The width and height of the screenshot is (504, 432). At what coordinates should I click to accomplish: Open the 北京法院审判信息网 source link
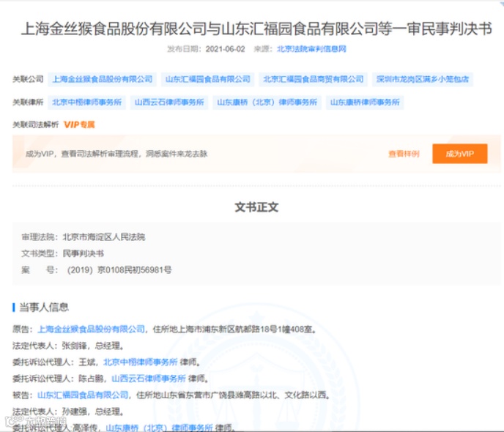[311, 49]
